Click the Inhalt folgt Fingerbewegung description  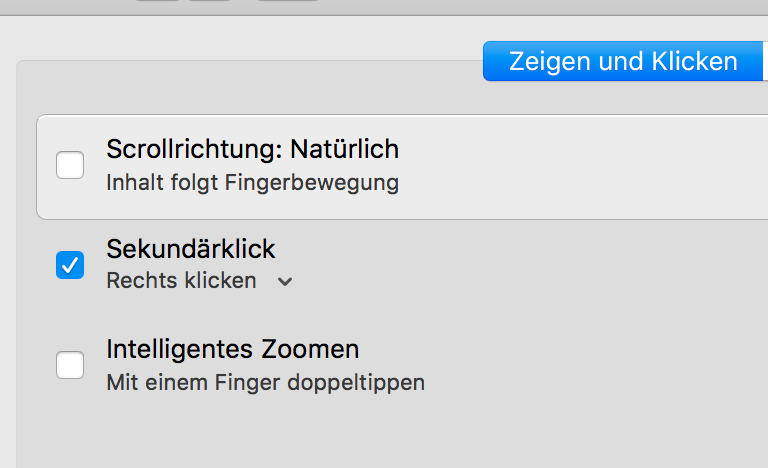click(252, 183)
